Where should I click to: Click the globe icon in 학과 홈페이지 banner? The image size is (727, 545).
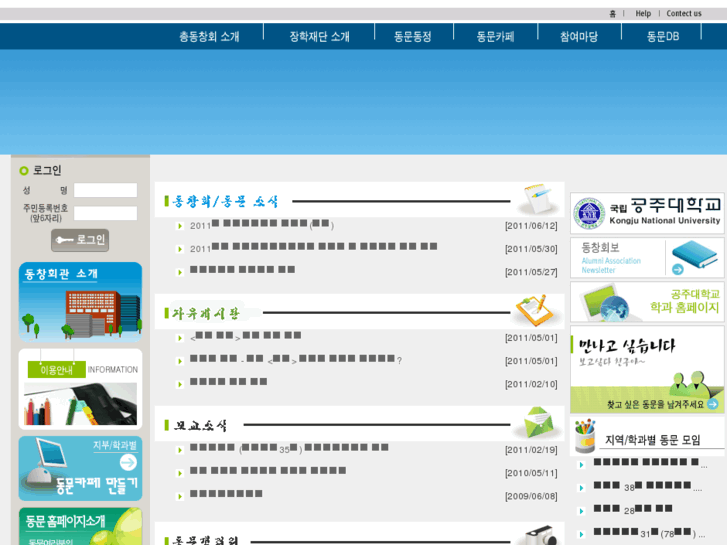[x=615, y=308]
